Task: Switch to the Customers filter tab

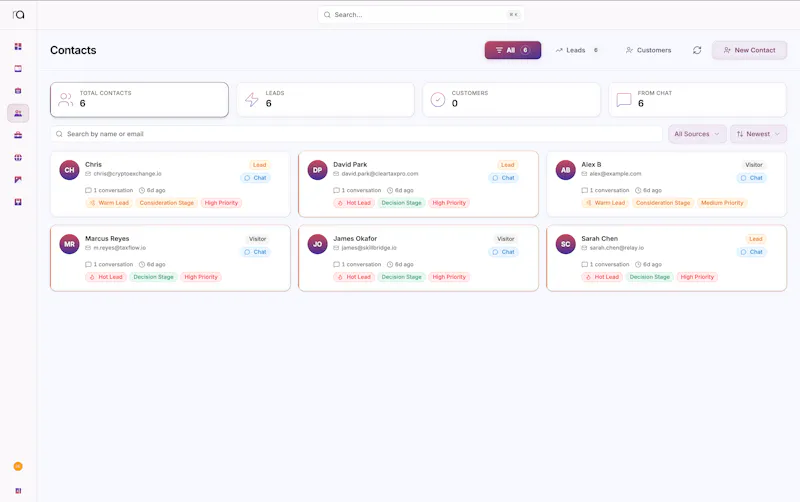Action: point(648,50)
